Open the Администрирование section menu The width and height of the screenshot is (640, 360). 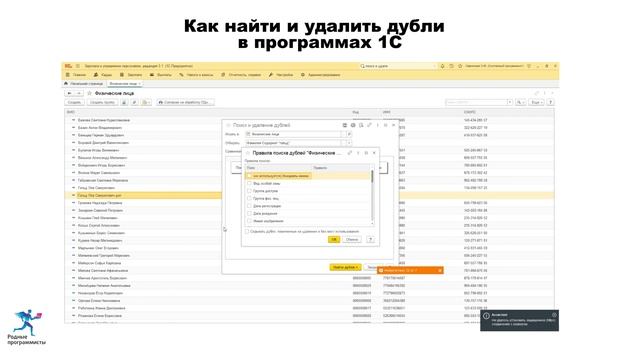click(321, 75)
